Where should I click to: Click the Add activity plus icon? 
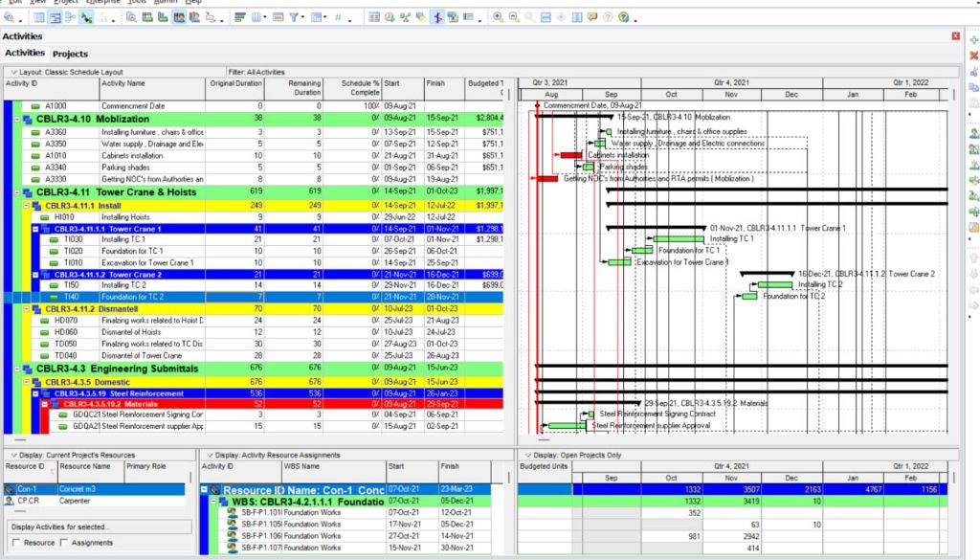pyautogui.click(x=972, y=39)
